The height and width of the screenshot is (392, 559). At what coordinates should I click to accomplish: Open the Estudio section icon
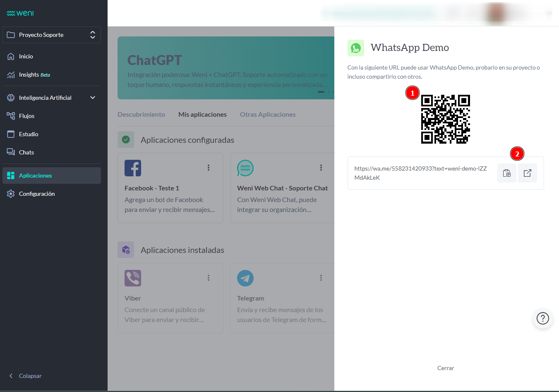(x=10, y=134)
